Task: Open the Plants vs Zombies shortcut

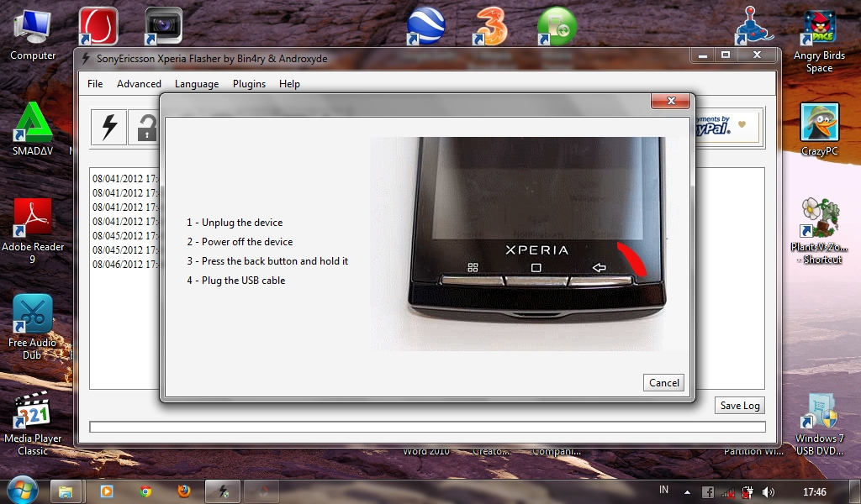Action: (x=819, y=232)
